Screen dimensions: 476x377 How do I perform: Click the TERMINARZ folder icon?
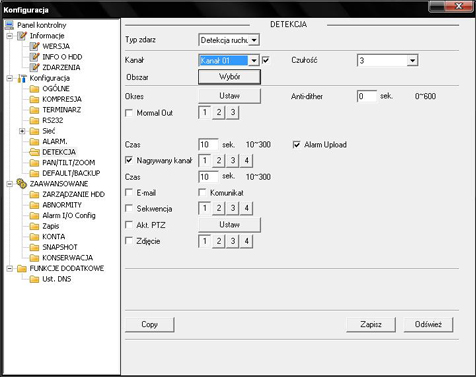click(34, 110)
